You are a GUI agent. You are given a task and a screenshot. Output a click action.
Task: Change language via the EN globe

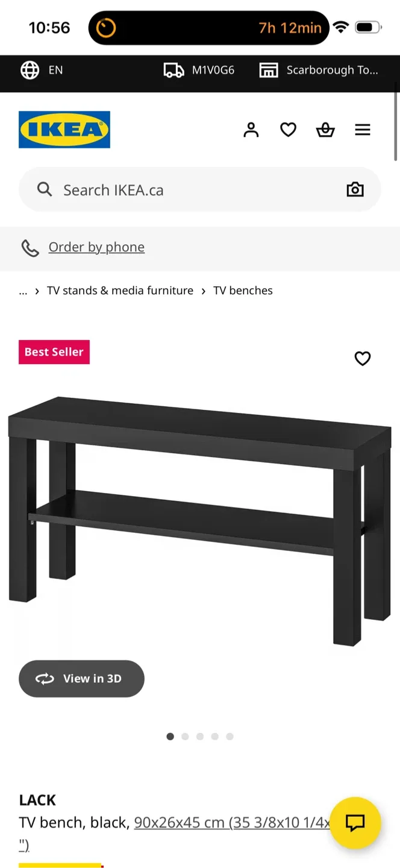click(42, 70)
